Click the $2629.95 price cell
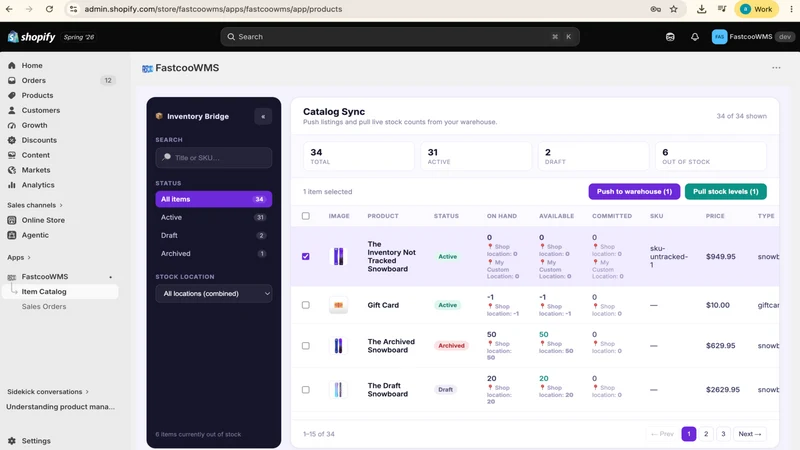This screenshot has width=800, height=450. pos(722,390)
